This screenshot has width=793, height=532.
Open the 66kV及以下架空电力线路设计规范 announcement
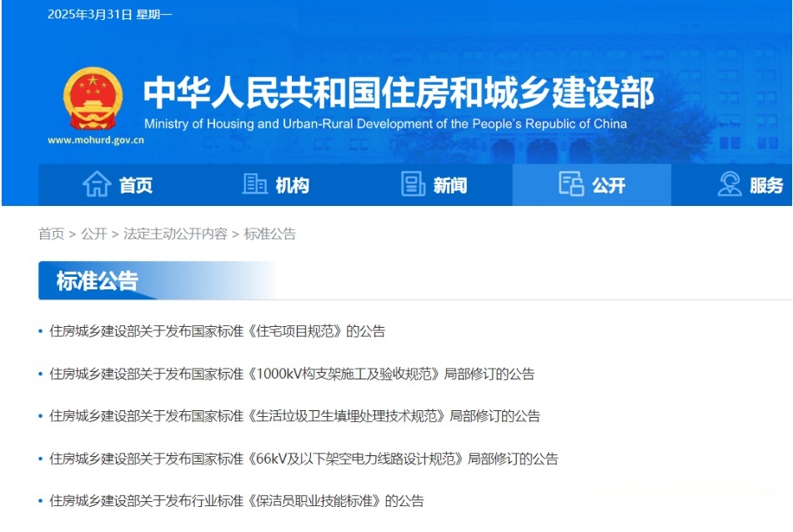(304, 459)
